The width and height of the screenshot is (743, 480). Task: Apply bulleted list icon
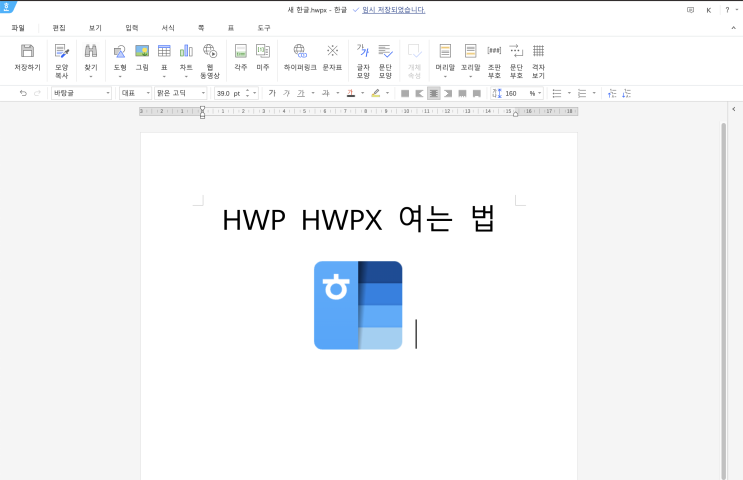coord(557,93)
